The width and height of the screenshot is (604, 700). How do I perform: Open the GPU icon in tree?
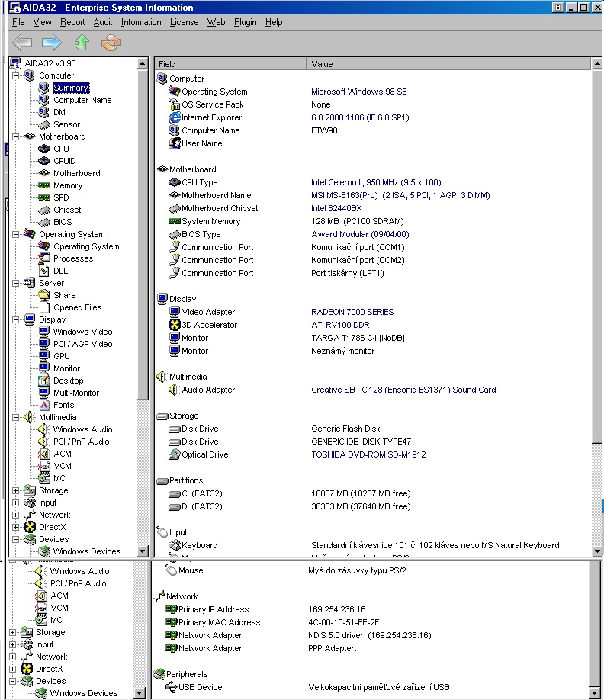[x=43, y=356]
